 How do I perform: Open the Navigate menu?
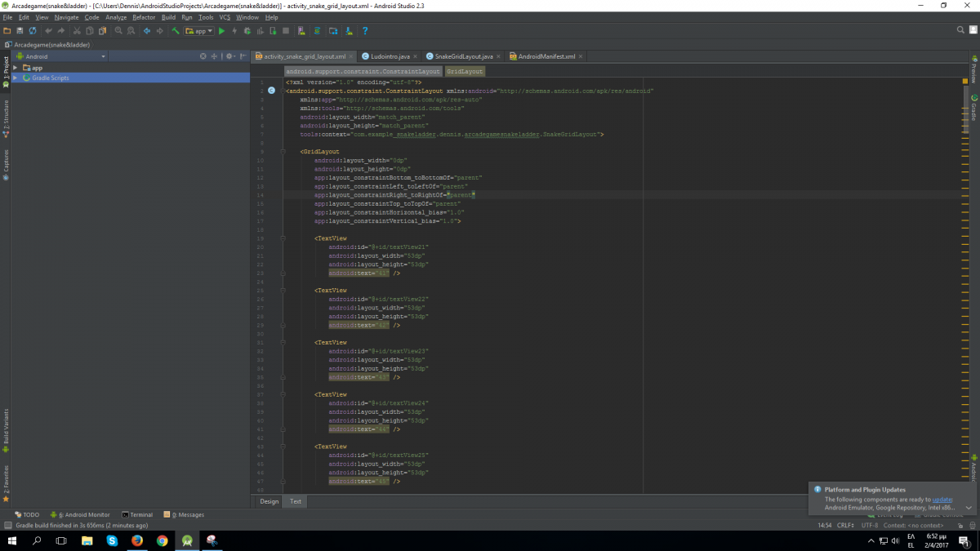tap(66, 17)
